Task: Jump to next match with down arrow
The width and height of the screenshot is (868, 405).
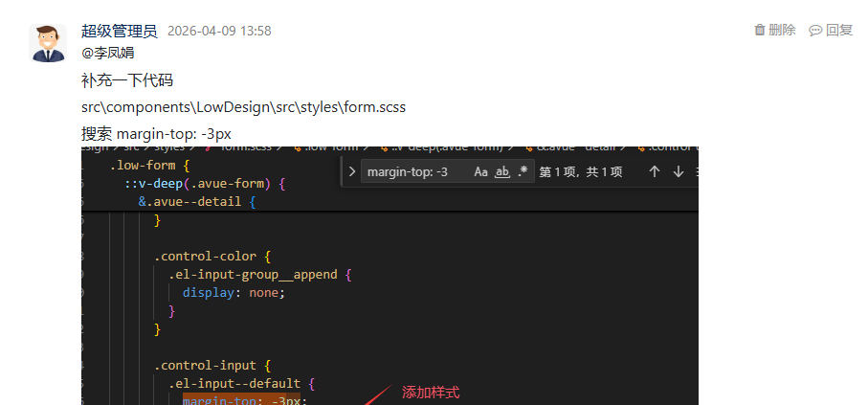Action: (x=679, y=171)
